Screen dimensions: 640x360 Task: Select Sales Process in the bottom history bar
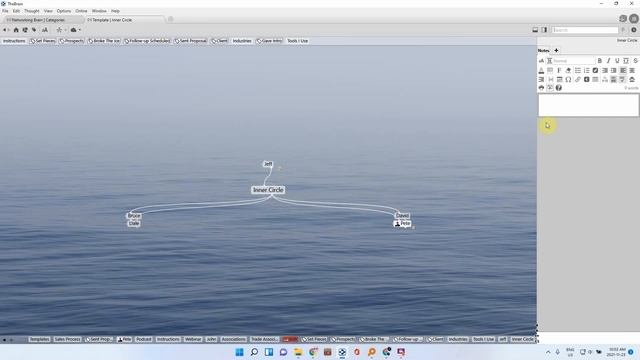pos(67,339)
